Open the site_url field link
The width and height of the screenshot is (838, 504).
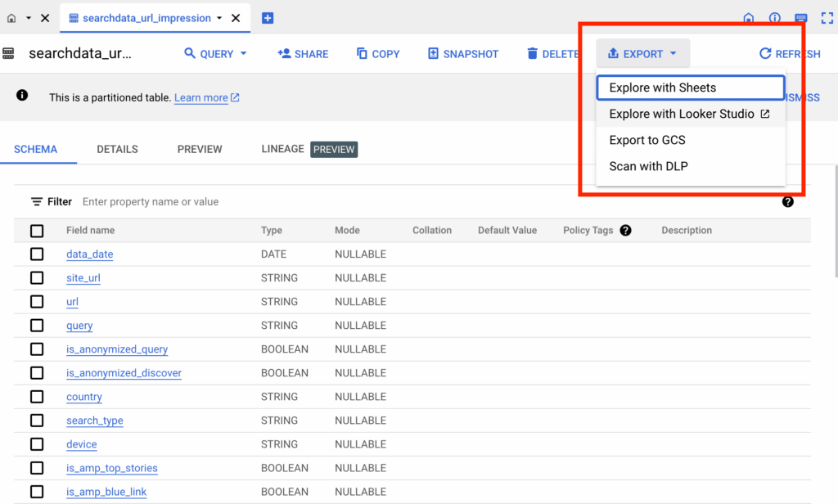pos(83,278)
